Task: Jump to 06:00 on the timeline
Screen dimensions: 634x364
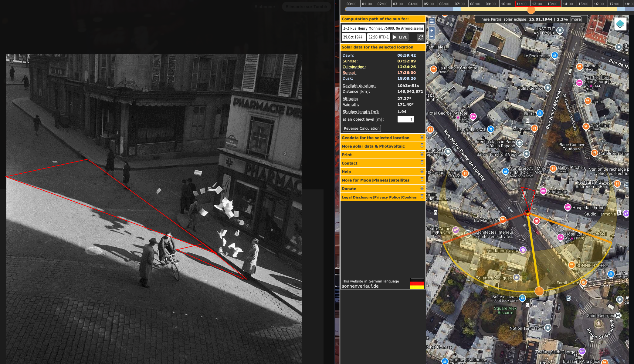Action: (444, 4)
